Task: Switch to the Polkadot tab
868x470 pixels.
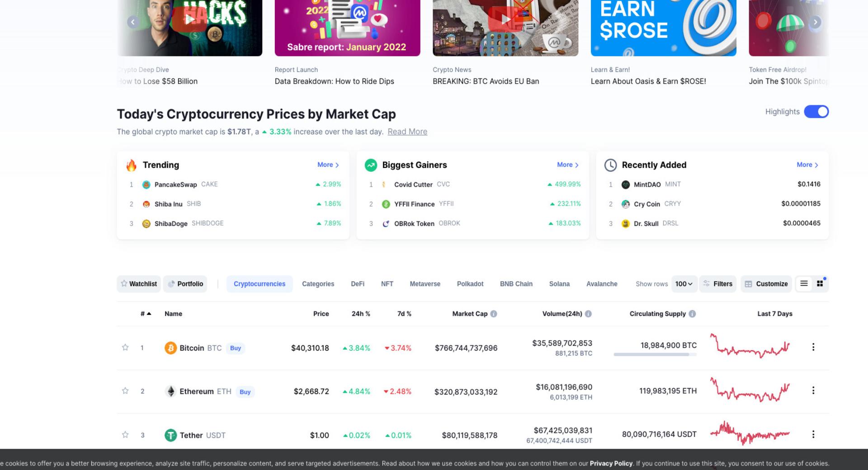Action: [x=470, y=284]
